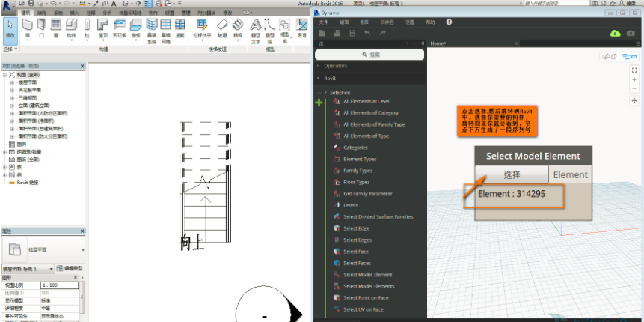
Task: Select the Floor slab tool in Revit ribbon
Action: (135, 29)
